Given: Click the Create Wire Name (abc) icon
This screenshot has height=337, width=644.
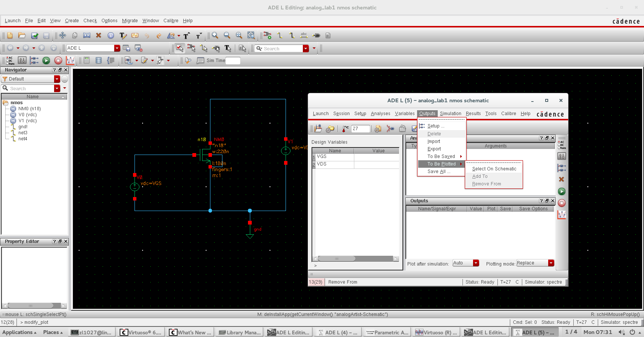Looking at the screenshot, I should tap(304, 35).
